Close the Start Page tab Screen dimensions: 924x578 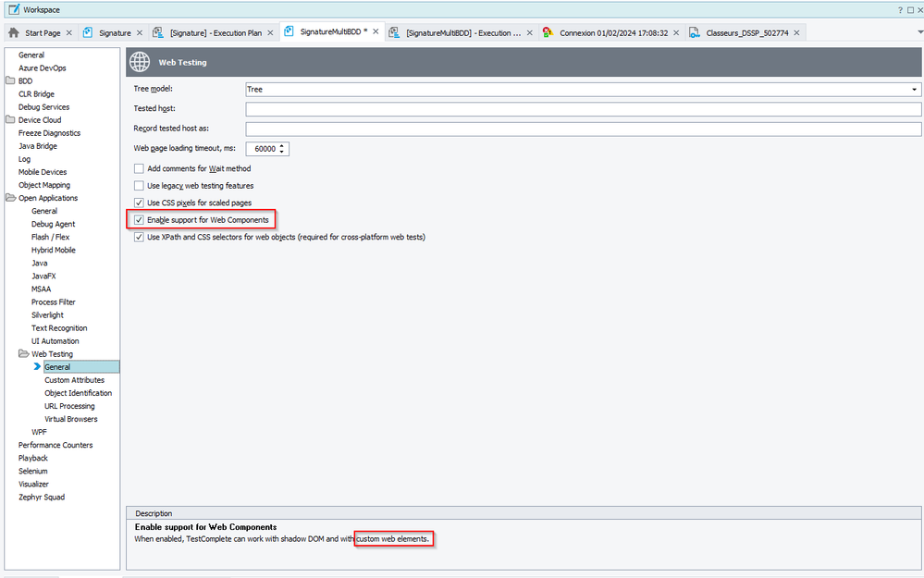(68, 32)
